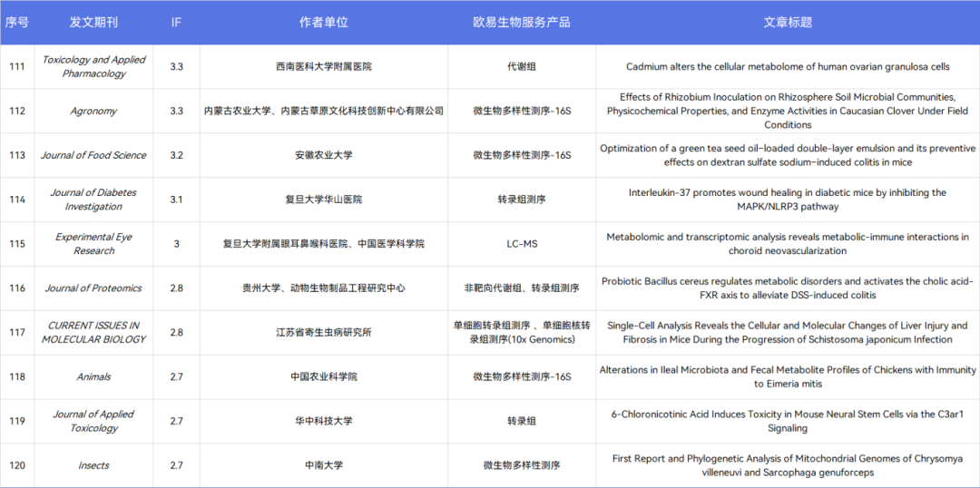Click the IF value 3 in row 115
The width and height of the screenshot is (980, 488).
[x=176, y=244]
